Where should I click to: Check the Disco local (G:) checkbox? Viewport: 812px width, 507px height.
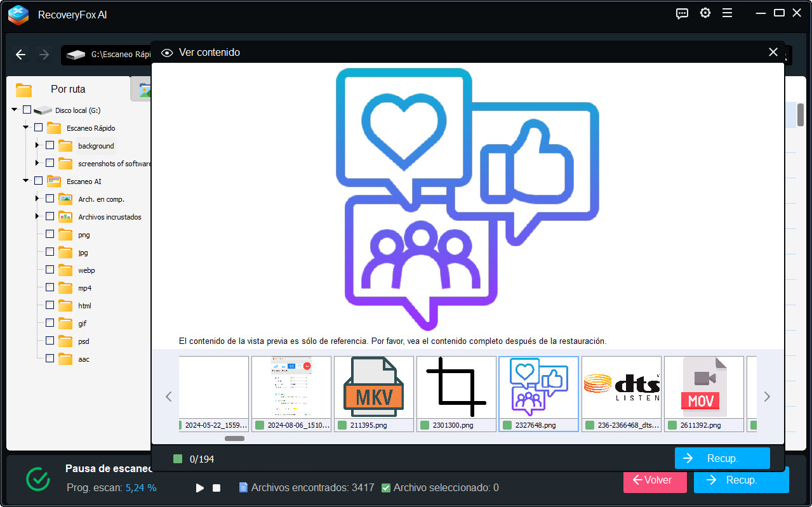tap(27, 109)
